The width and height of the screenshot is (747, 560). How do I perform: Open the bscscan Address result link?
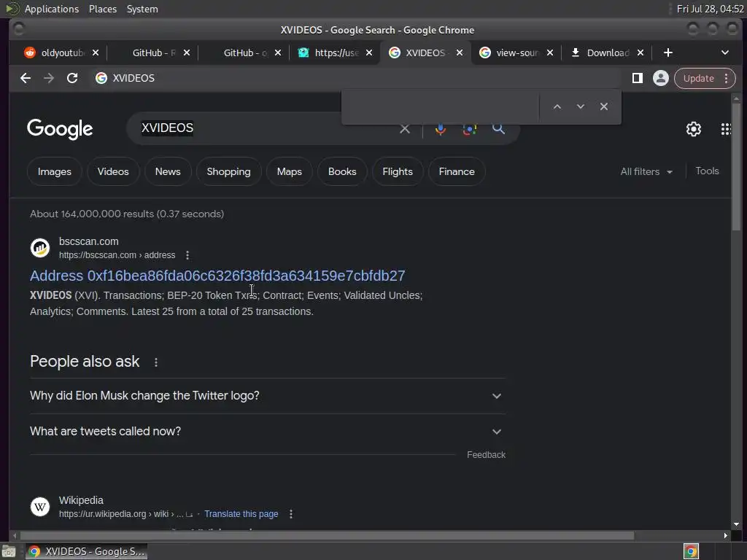click(217, 276)
